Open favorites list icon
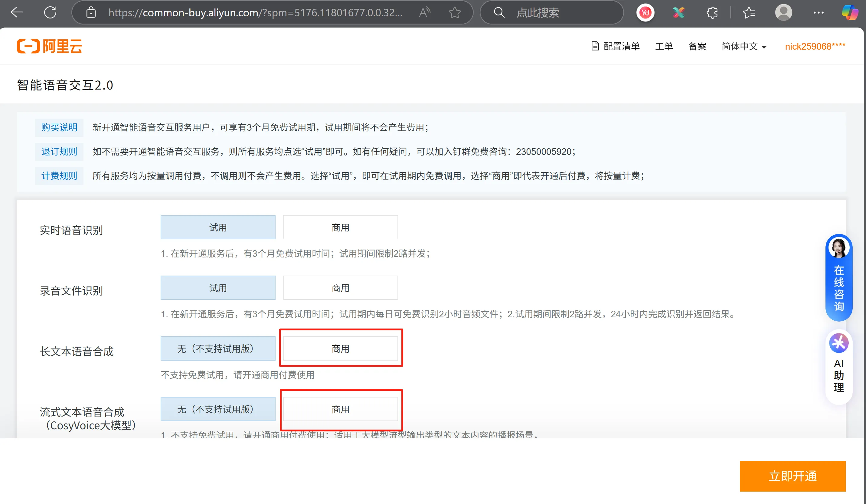 (749, 13)
